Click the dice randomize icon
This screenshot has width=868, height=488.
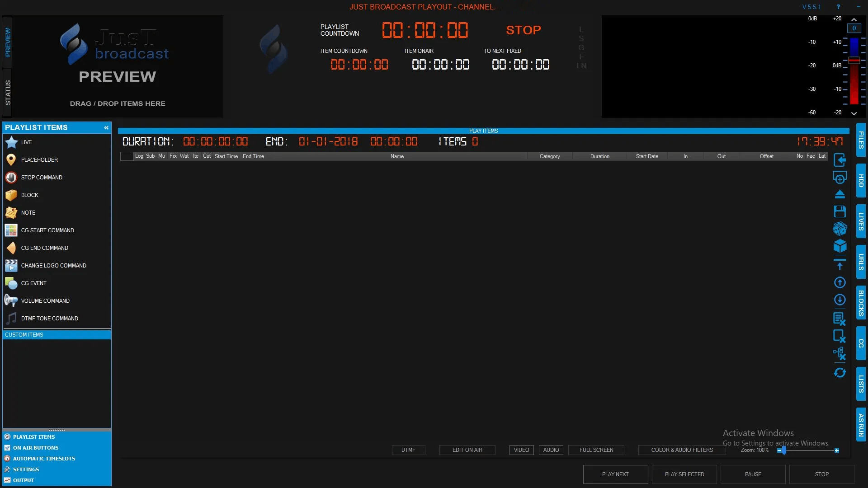click(x=840, y=229)
